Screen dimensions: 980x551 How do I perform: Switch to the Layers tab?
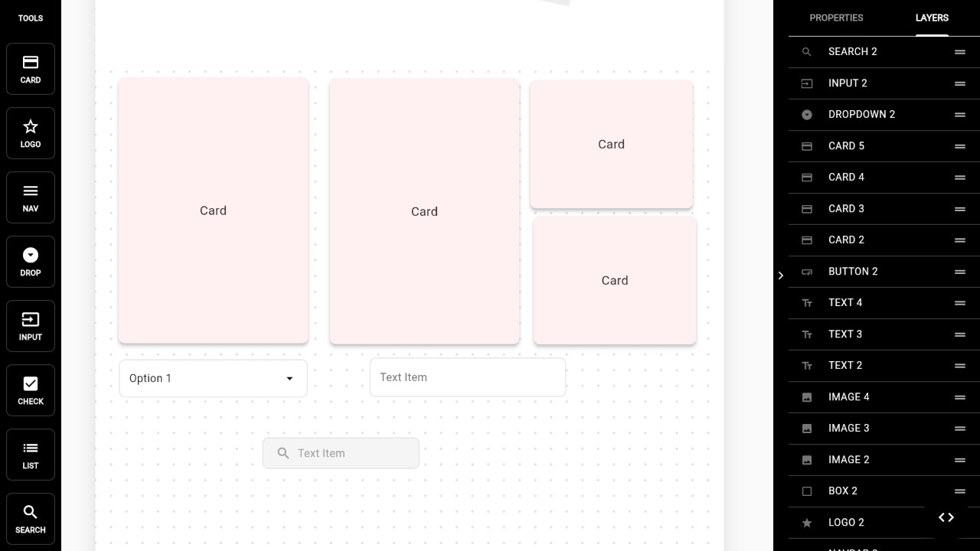click(x=932, y=18)
